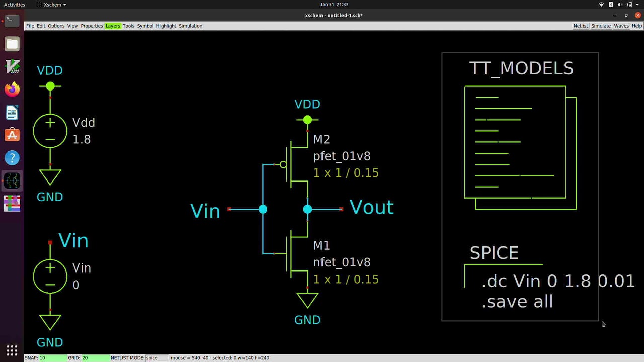Image resolution: width=644 pixels, height=362 pixels.
Task: Open the Terminal from the dock
Action: pyautogui.click(x=12, y=21)
